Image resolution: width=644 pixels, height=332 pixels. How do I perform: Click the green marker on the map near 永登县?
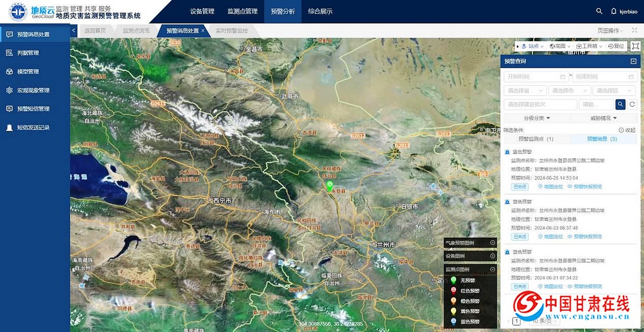coord(330,186)
